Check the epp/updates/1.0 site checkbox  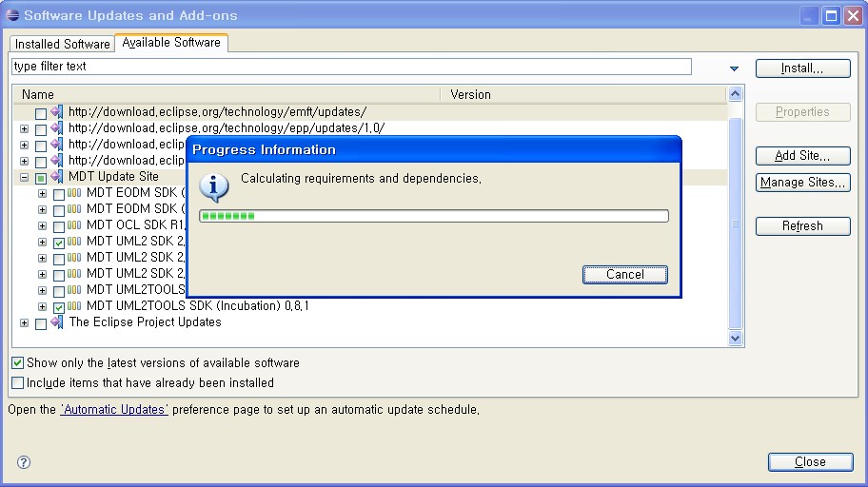click(40, 130)
